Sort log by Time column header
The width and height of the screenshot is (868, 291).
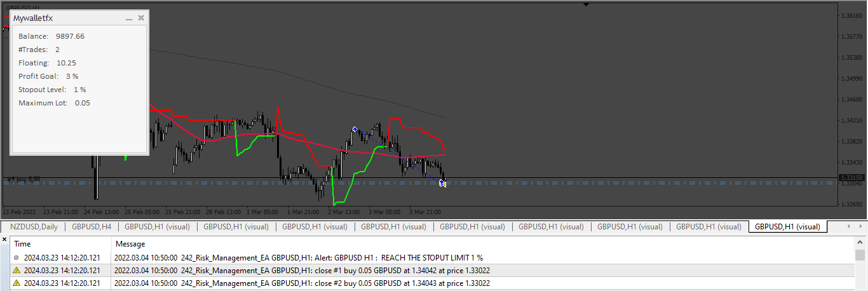tap(61, 243)
